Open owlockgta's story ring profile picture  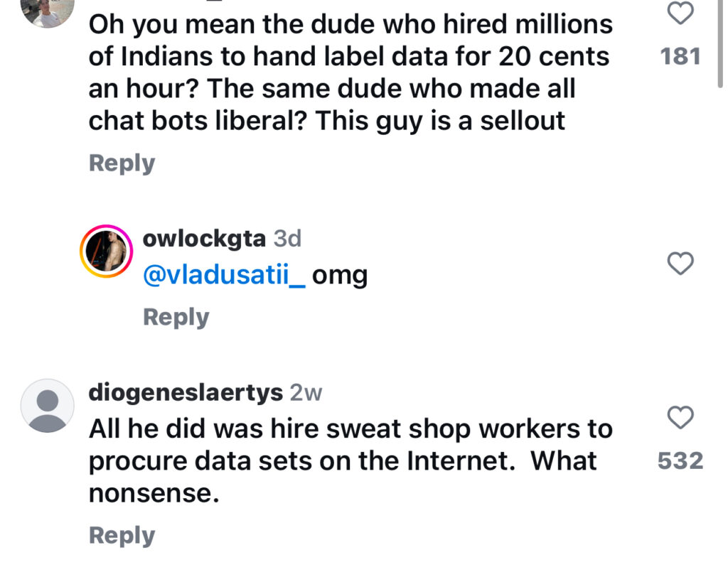(107, 252)
